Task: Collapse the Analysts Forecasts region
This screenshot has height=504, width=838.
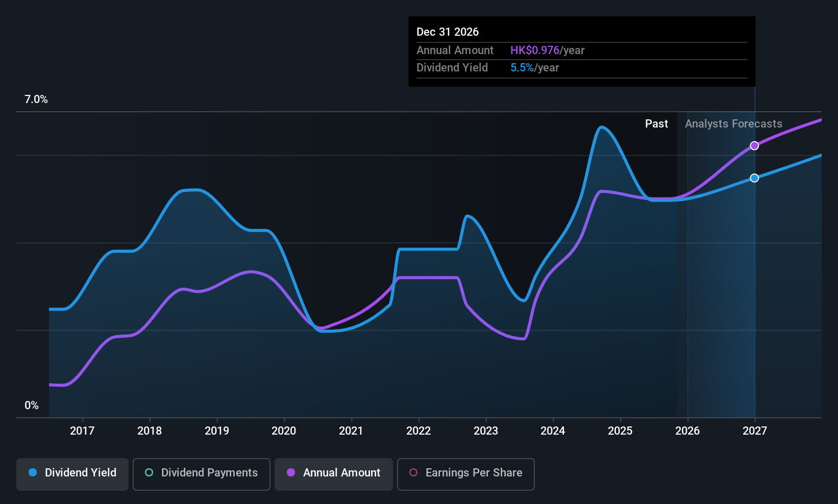Action: pyautogui.click(x=733, y=123)
